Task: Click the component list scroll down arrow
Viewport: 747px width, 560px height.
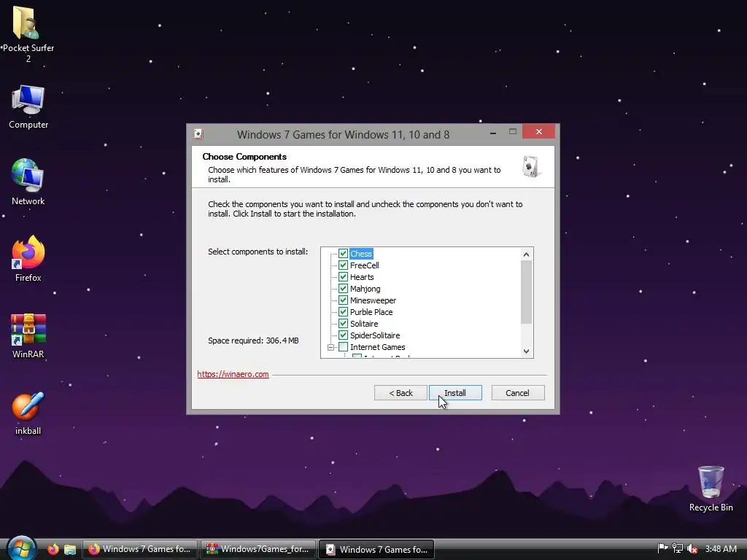Action: [527, 351]
